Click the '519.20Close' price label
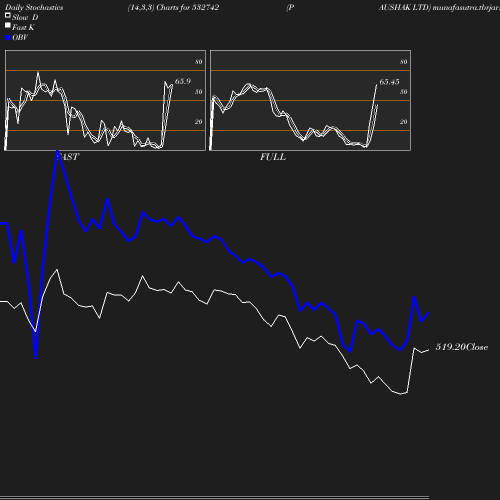 coord(462,347)
